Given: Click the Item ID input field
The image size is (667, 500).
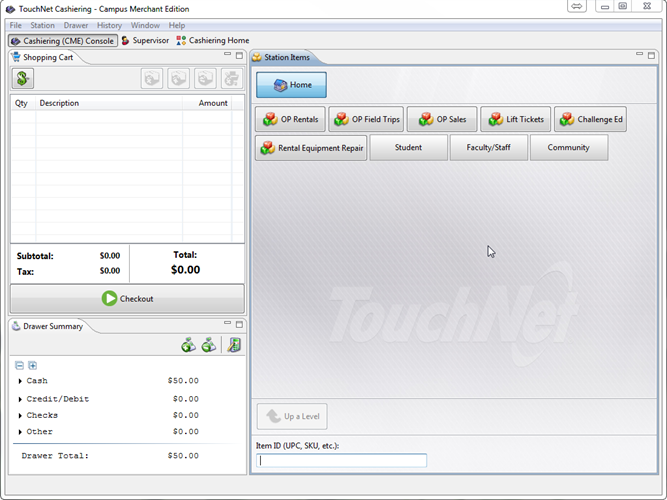Looking at the screenshot, I should pos(342,461).
